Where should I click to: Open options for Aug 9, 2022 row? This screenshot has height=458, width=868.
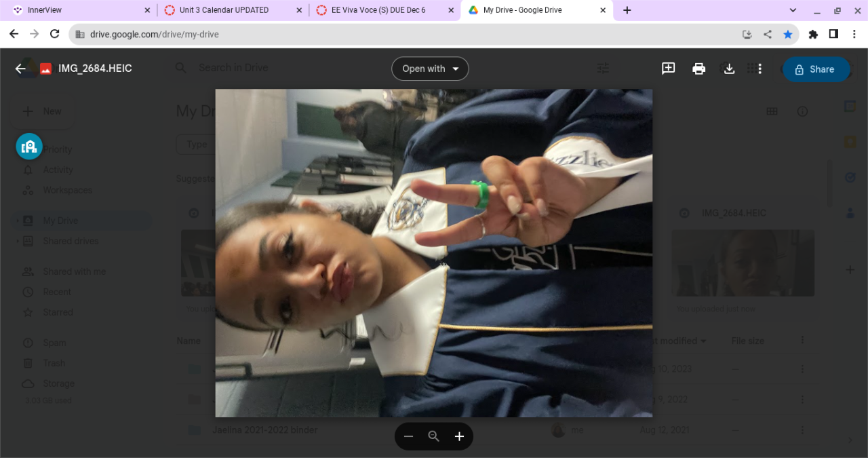click(802, 400)
